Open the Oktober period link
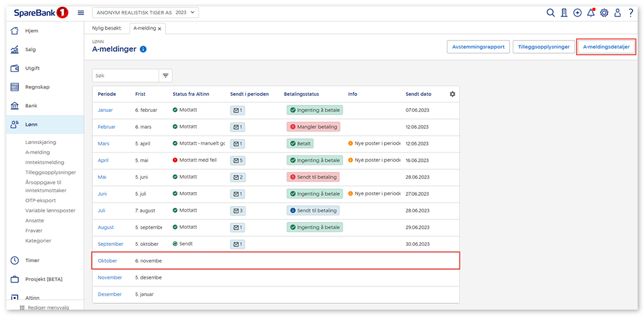The height and width of the screenshot is (316, 644). [108, 260]
